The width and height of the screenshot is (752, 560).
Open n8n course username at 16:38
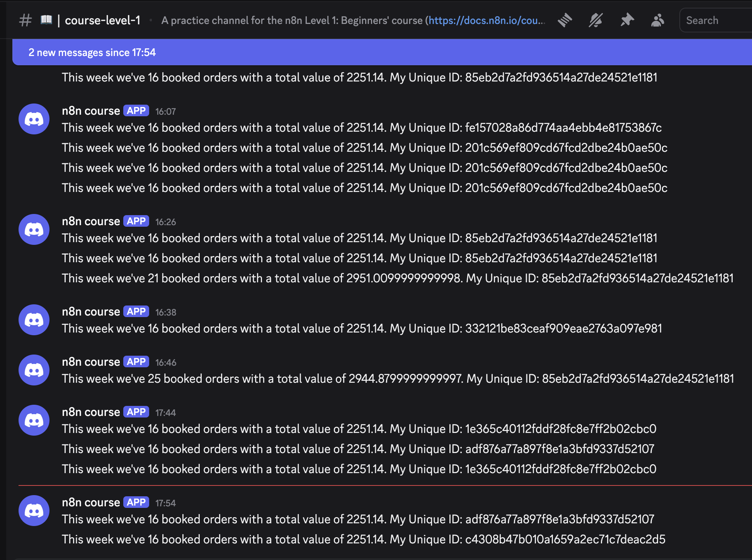91,312
